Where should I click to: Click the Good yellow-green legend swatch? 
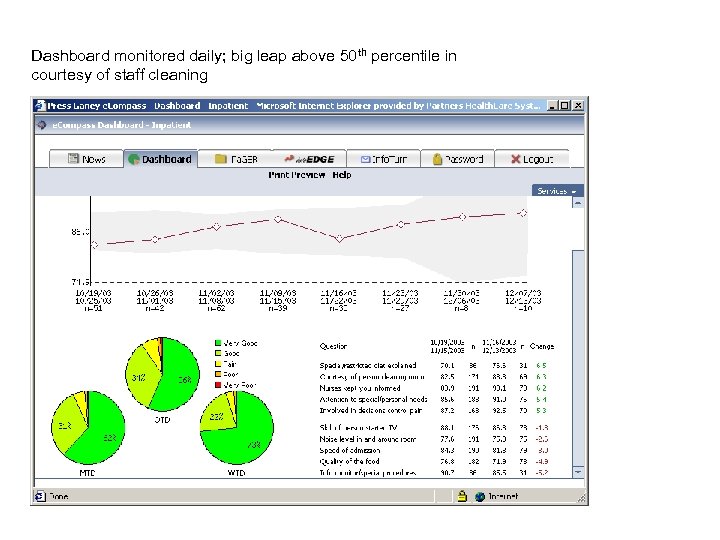[218, 353]
